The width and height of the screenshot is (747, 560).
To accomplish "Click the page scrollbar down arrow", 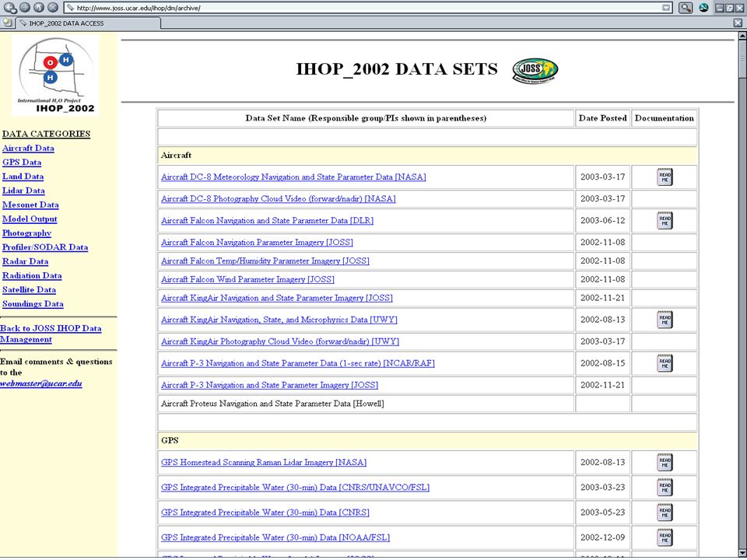I will pos(742,552).
